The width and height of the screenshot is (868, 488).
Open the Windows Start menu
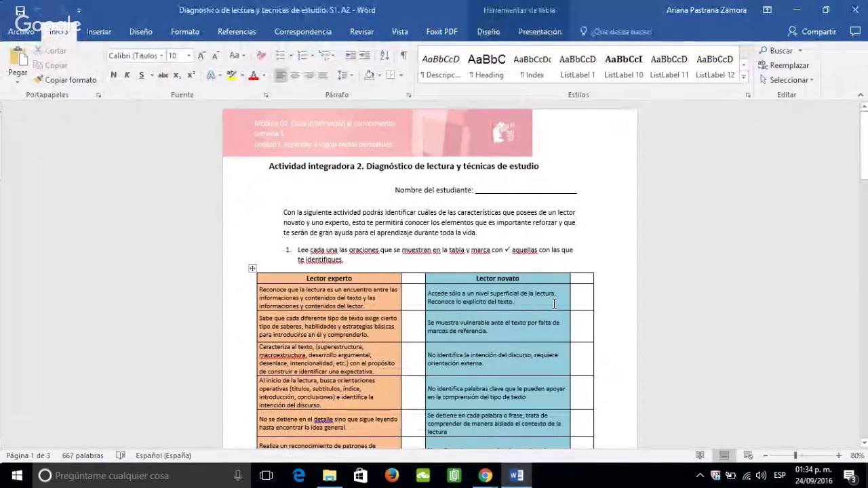16,476
